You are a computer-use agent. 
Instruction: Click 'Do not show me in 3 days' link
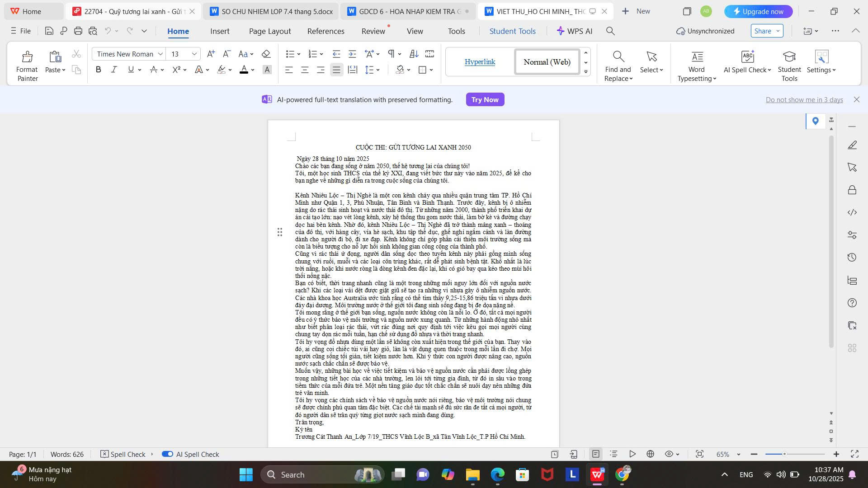[804, 100]
